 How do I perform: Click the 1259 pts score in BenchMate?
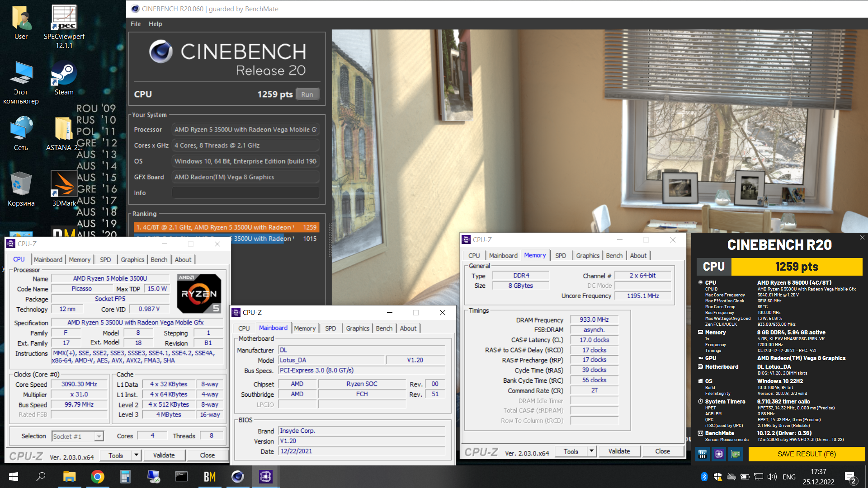pos(796,267)
